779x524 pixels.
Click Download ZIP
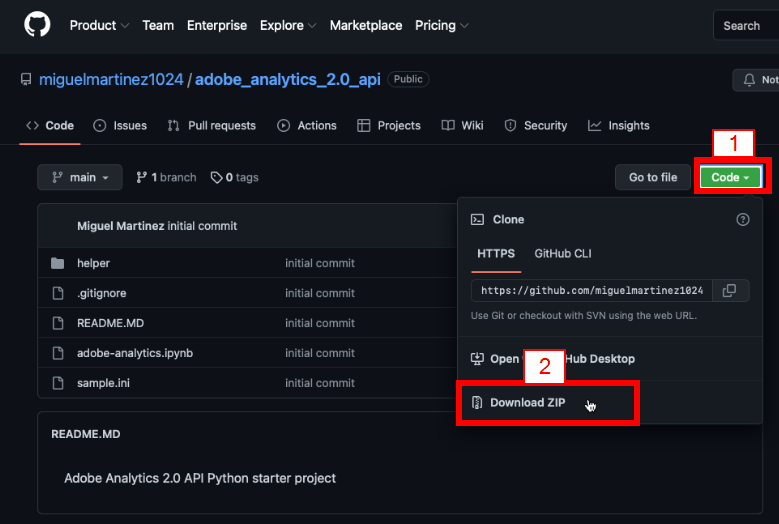(528, 402)
